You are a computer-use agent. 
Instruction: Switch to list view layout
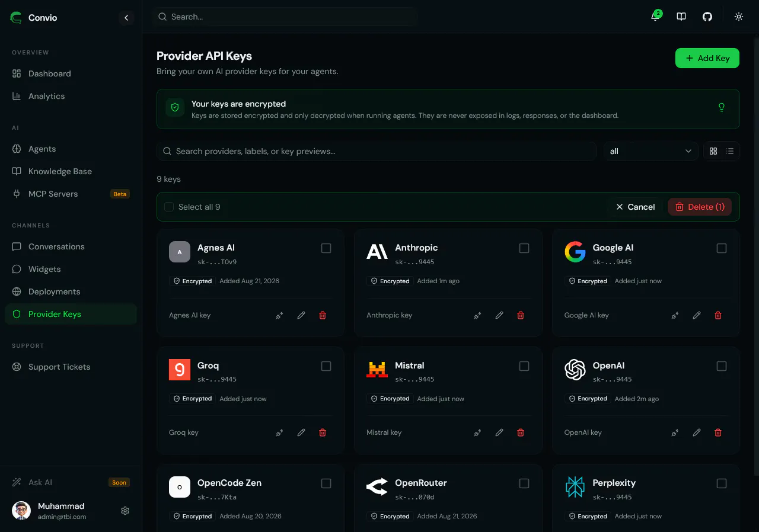730,151
